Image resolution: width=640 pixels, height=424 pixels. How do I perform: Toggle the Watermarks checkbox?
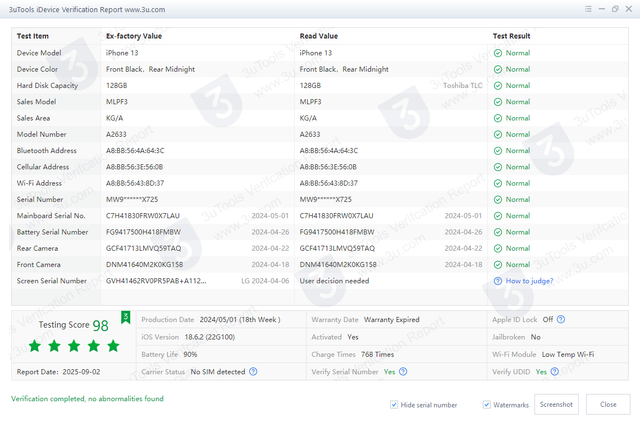[487, 404]
